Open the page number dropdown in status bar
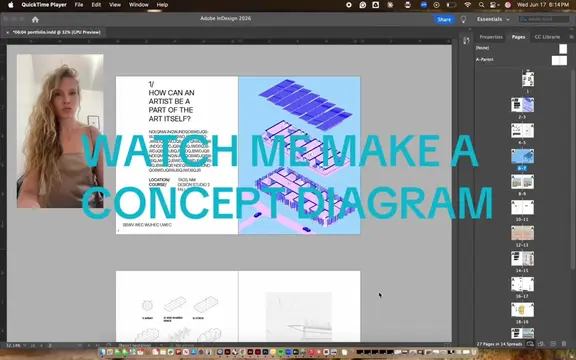The height and width of the screenshot is (360, 576). (x=79, y=345)
